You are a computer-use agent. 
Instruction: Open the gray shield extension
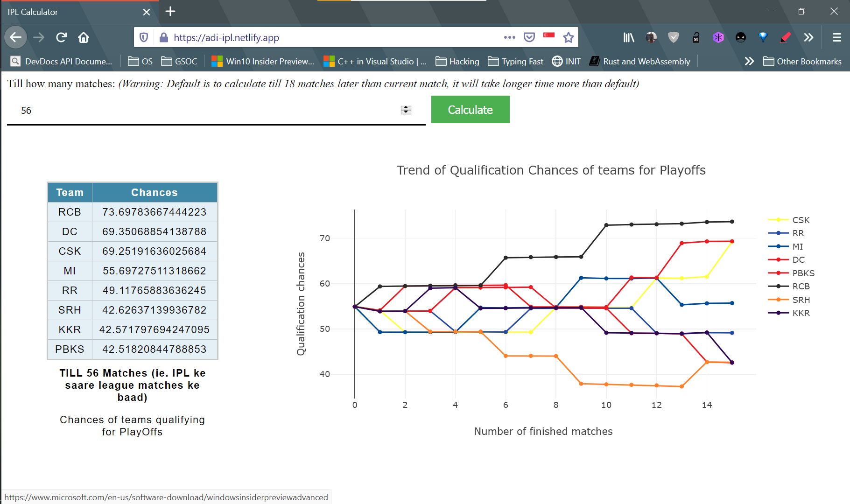[x=674, y=37]
